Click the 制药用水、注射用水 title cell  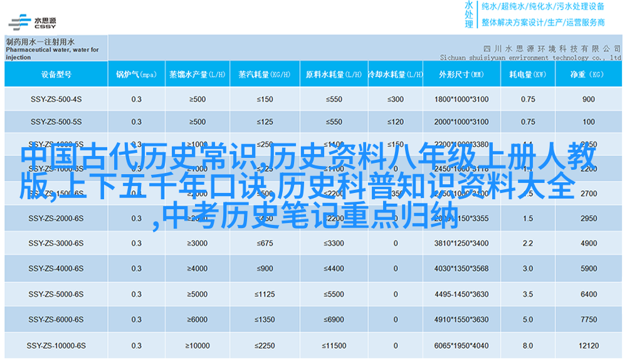point(56,49)
